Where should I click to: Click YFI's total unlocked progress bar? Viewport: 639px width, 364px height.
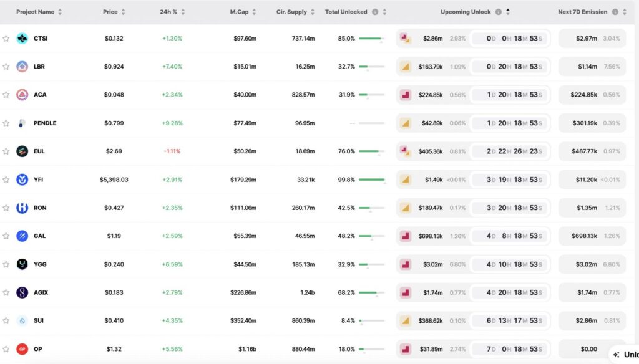click(x=373, y=179)
